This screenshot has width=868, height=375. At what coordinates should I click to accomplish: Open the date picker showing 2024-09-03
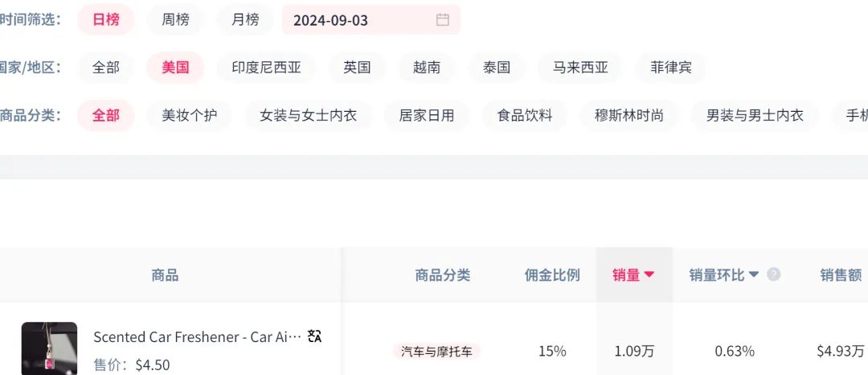[362, 20]
